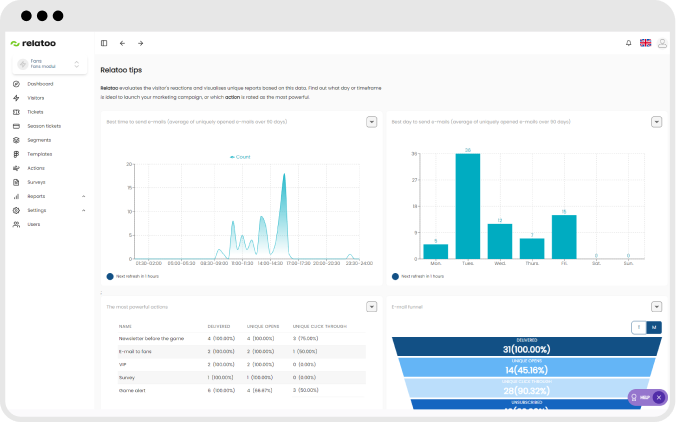This screenshot has width=676, height=422.
Task: Click the Users people icon
Action: [x=16, y=225]
